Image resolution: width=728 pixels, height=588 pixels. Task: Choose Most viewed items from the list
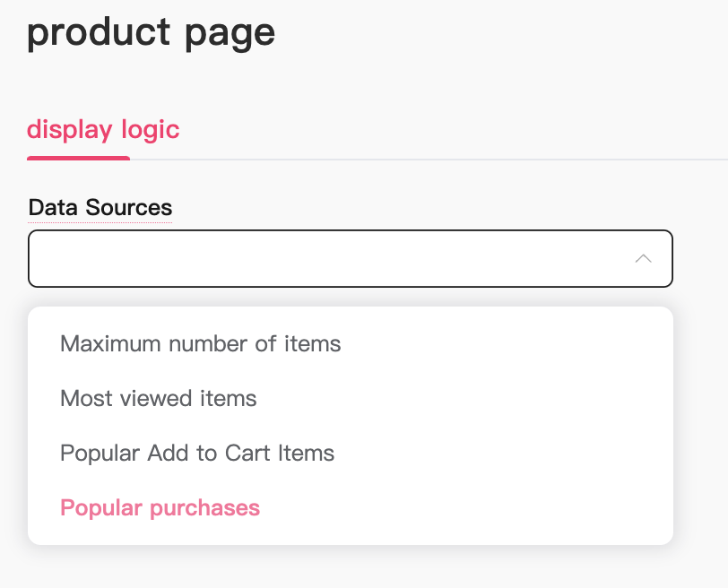coord(159,398)
